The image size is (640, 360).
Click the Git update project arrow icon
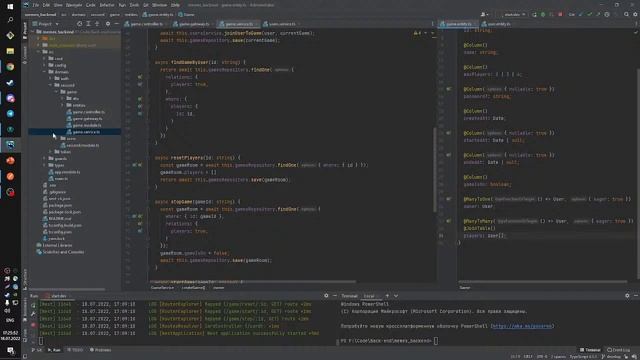(x=581, y=15)
